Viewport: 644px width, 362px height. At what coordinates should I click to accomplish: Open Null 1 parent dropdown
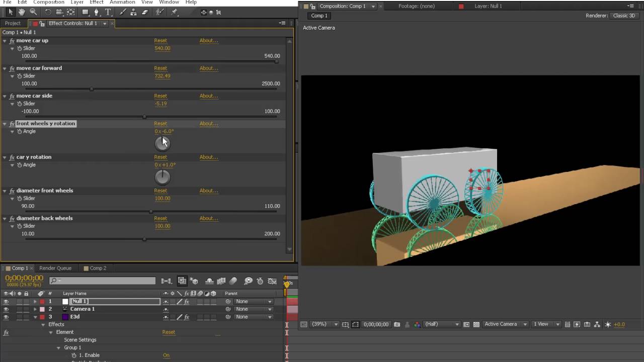(253, 302)
